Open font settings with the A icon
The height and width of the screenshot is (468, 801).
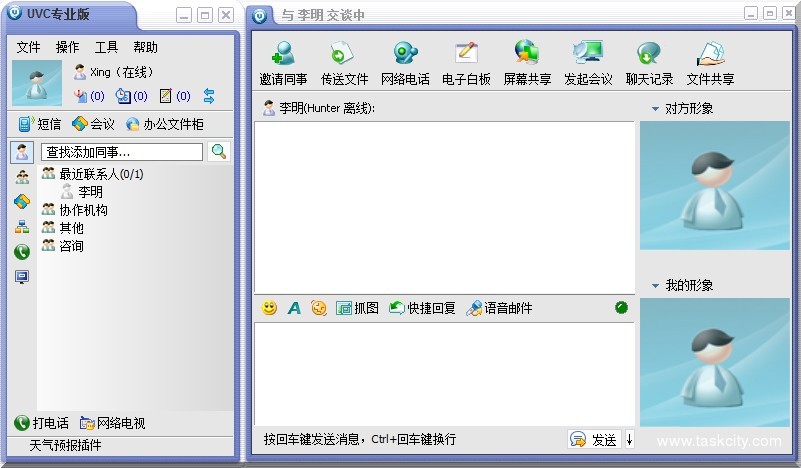pyautogui.click(x=294, y=308)
